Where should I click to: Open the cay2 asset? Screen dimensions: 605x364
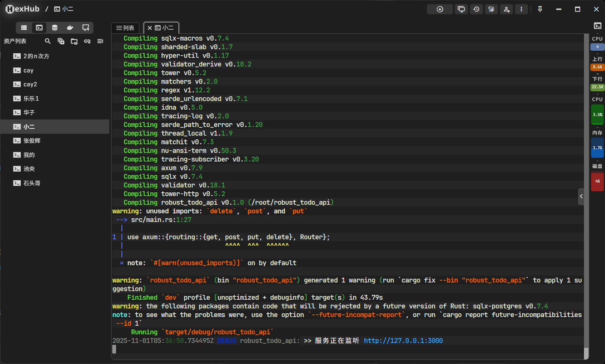click(55, 85)
